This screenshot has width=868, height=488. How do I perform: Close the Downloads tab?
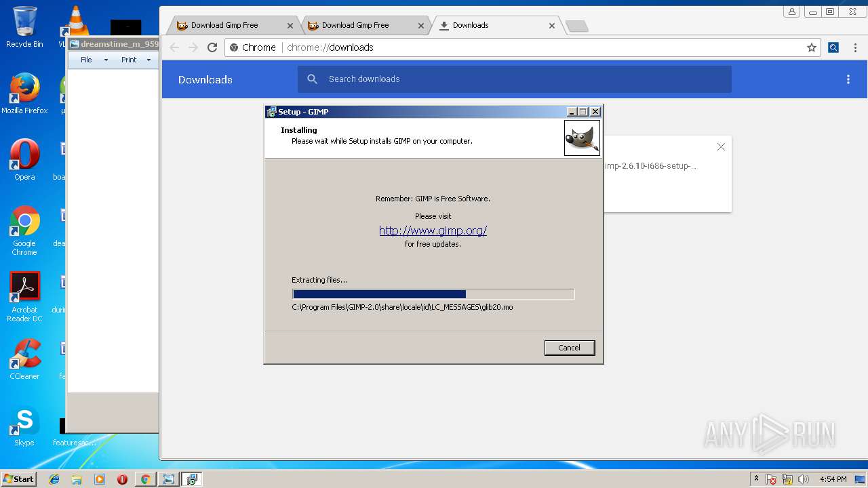pos(551,26)
